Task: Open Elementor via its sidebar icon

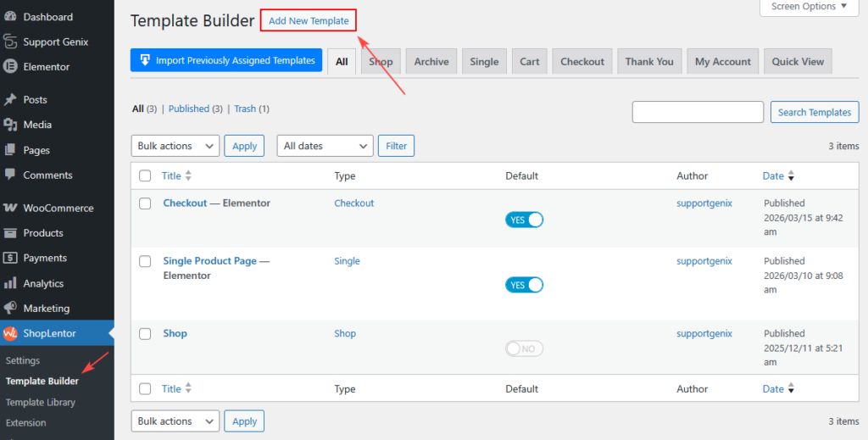Action: (x=10, y=67)
